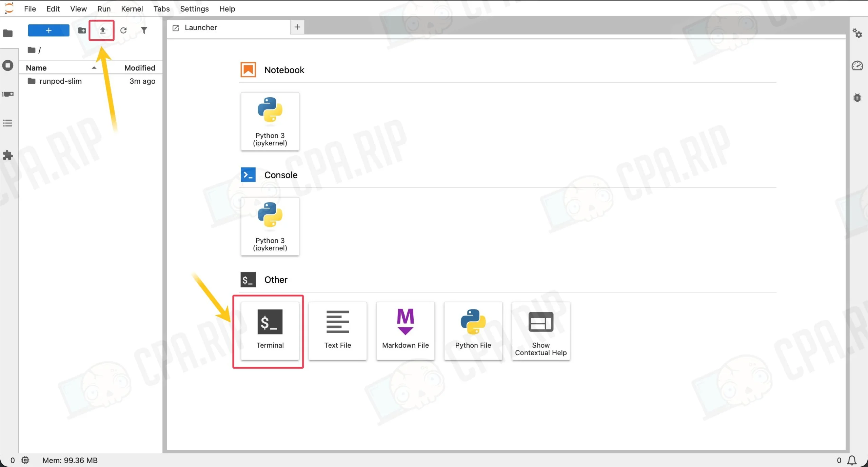Refresh the file browser list

123,31
